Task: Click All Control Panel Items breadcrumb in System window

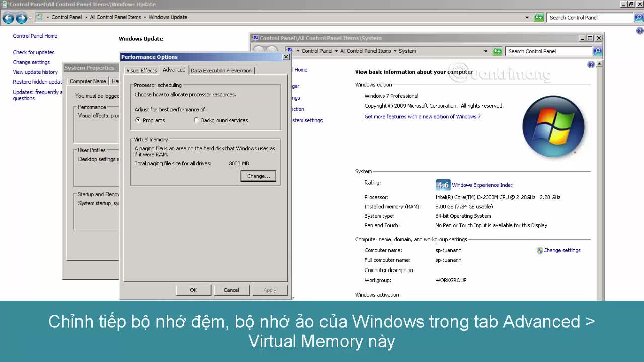Action: coord(365,51)
